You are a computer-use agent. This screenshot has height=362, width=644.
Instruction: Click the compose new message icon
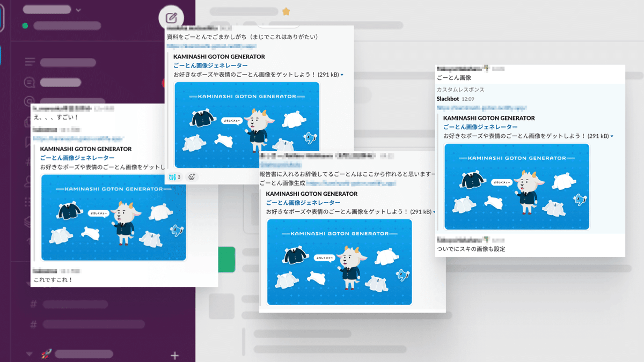click(171, 17)
